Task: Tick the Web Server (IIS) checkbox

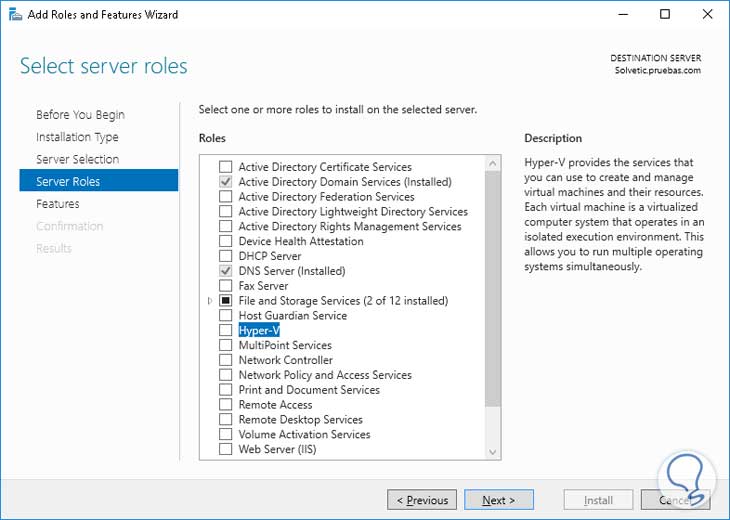Action: tap(226, 449)
